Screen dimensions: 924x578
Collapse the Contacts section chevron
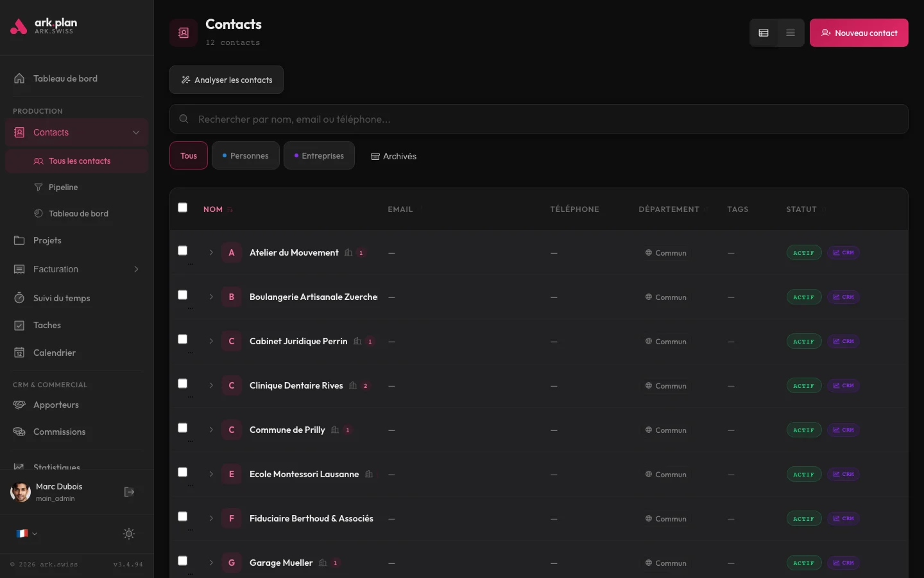[x=135, y=132]
